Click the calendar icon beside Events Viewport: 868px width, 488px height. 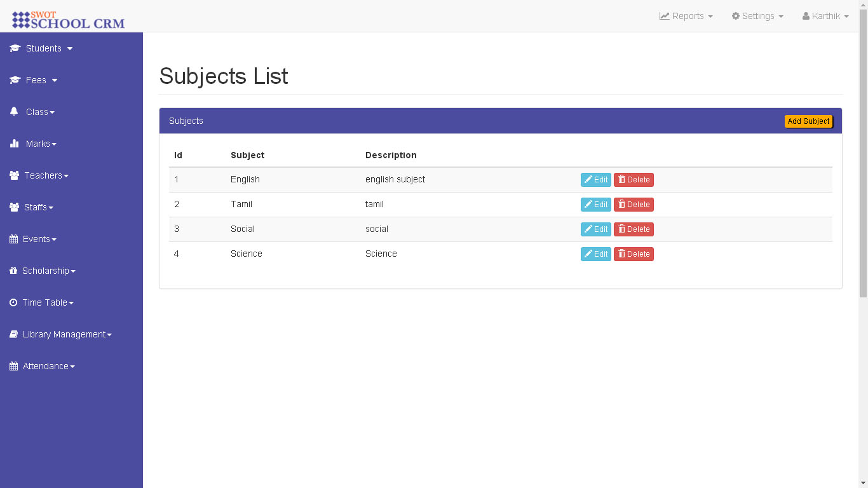(14, 239)
